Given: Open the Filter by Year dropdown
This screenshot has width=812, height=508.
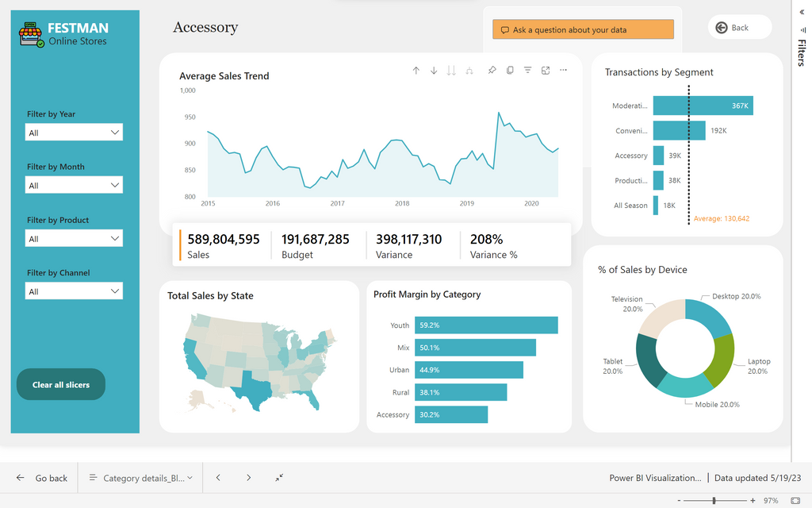Looking at the screenshot, I should [x=75, y=133].
